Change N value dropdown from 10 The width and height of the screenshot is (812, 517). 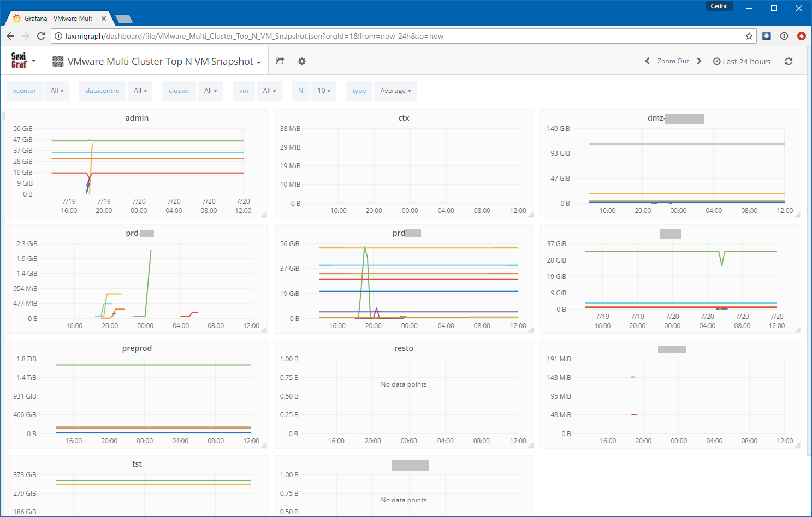pyautogui.click(x=324, y=91)
